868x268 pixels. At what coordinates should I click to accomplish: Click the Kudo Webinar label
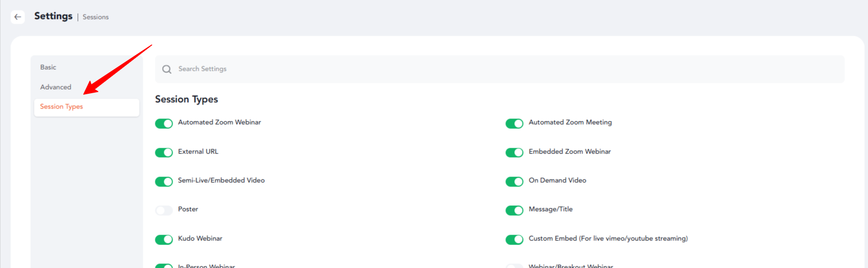click(x=200, y=239)
